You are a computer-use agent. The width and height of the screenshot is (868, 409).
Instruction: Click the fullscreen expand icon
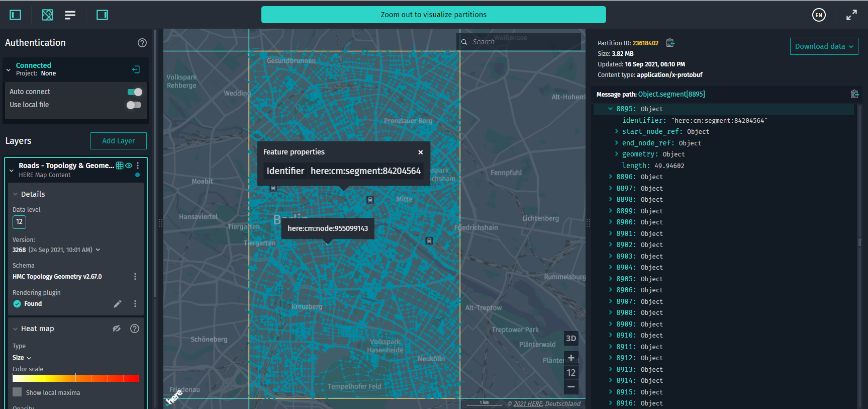(x=851, y=15)
